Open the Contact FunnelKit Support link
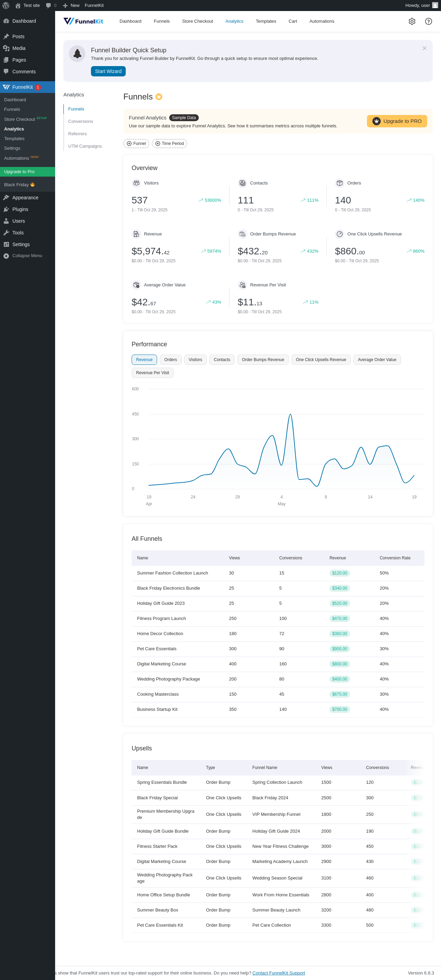The width and height of the screenshot is (441, 980). 278,973
